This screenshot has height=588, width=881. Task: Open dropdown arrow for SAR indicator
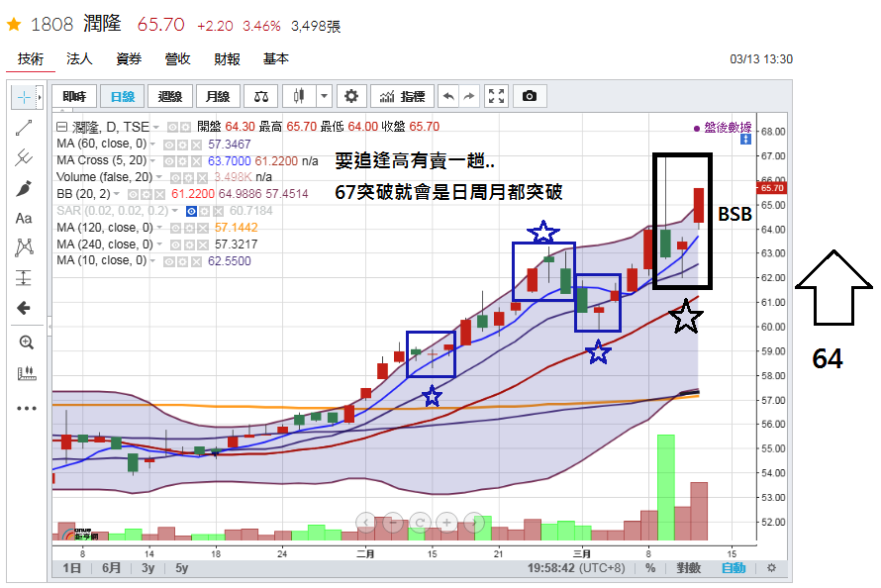pos(175,211)
